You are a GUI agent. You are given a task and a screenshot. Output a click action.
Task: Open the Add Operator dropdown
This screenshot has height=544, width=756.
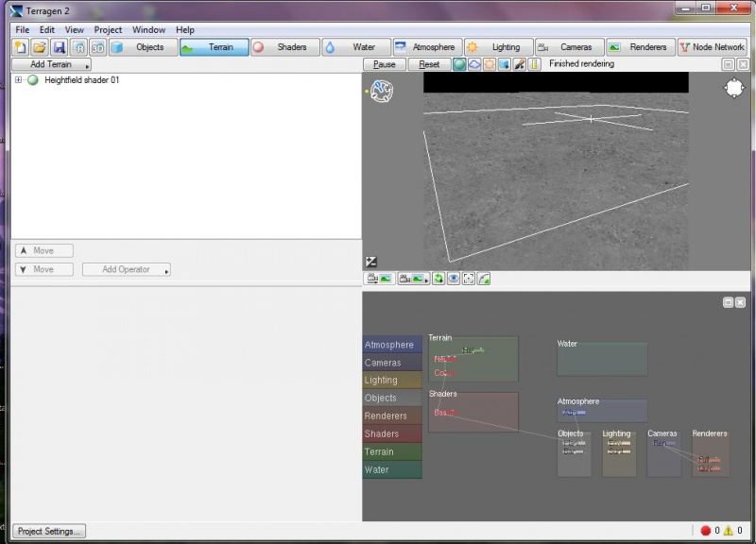pyautogui.click(x=127, y=269)
